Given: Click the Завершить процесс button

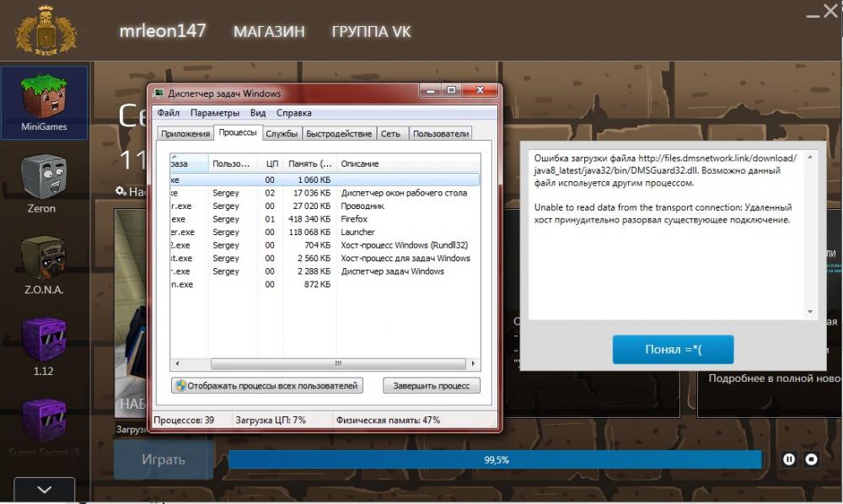Looking at the screenshot, I should [x=431, y=386].
